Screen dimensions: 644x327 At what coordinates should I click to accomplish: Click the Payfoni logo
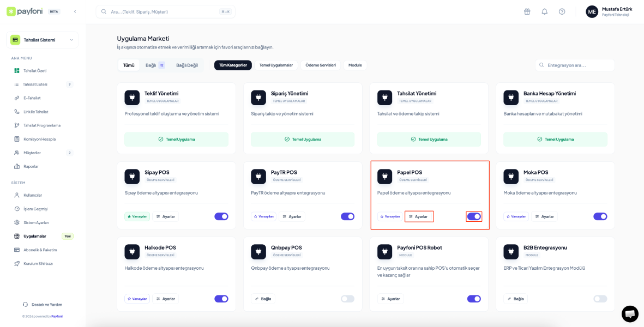click(25, 11)
